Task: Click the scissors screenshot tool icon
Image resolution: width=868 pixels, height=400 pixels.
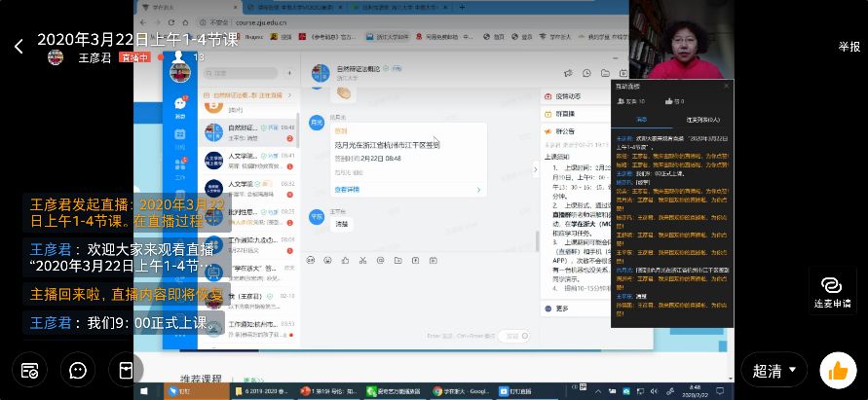Action: coord(362,260)
